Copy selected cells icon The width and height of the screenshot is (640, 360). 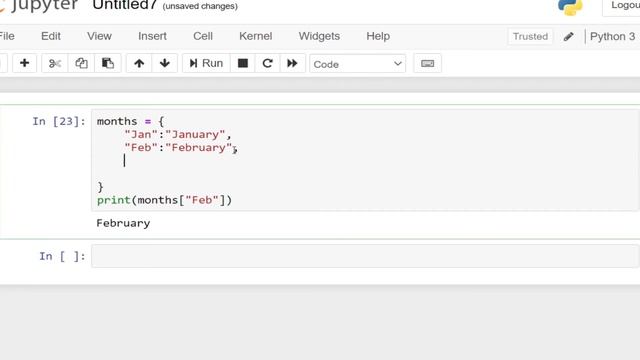tap(81, 63)
